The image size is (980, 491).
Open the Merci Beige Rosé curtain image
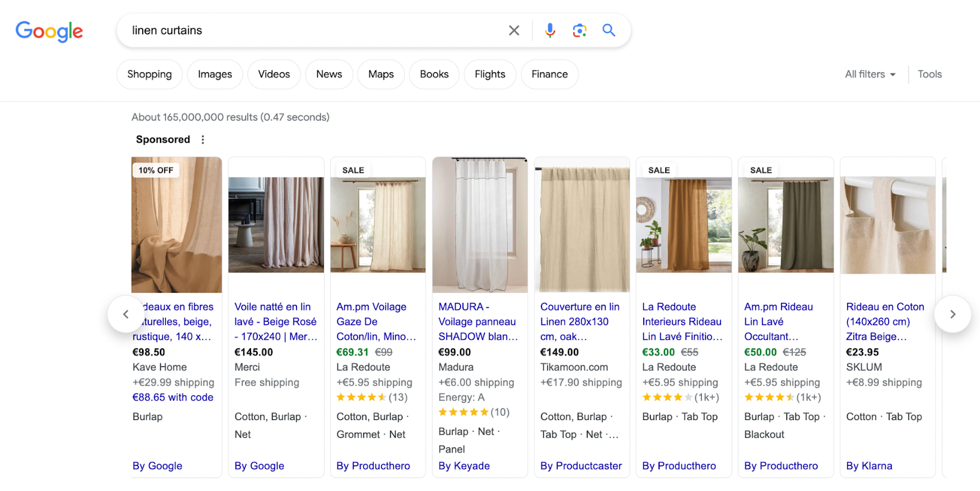(276, 225)
